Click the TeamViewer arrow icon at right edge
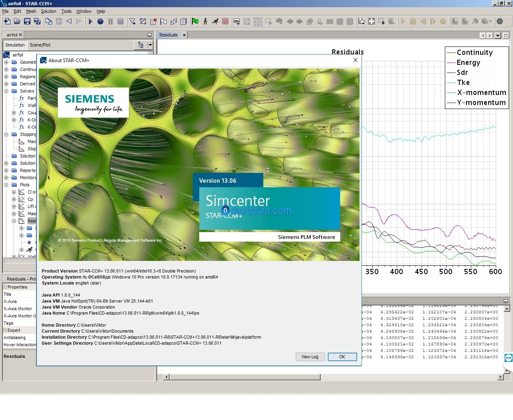The image size is (513, 420). [508, 358]
